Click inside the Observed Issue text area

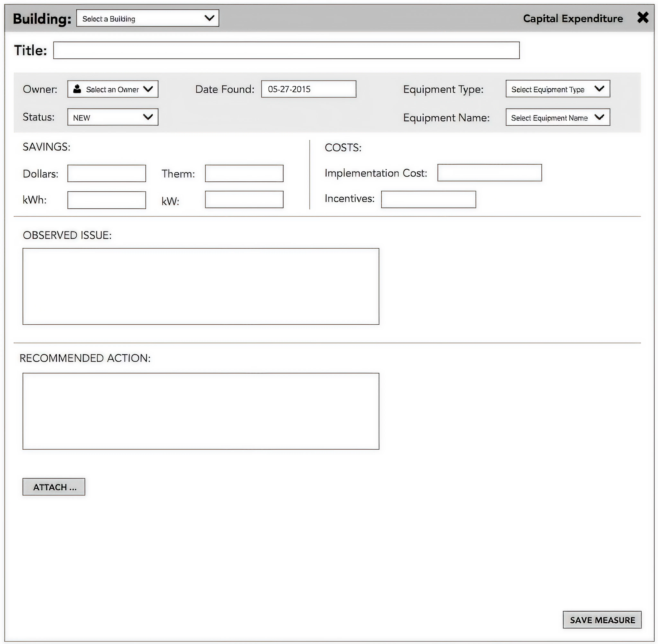coord(201,286)
